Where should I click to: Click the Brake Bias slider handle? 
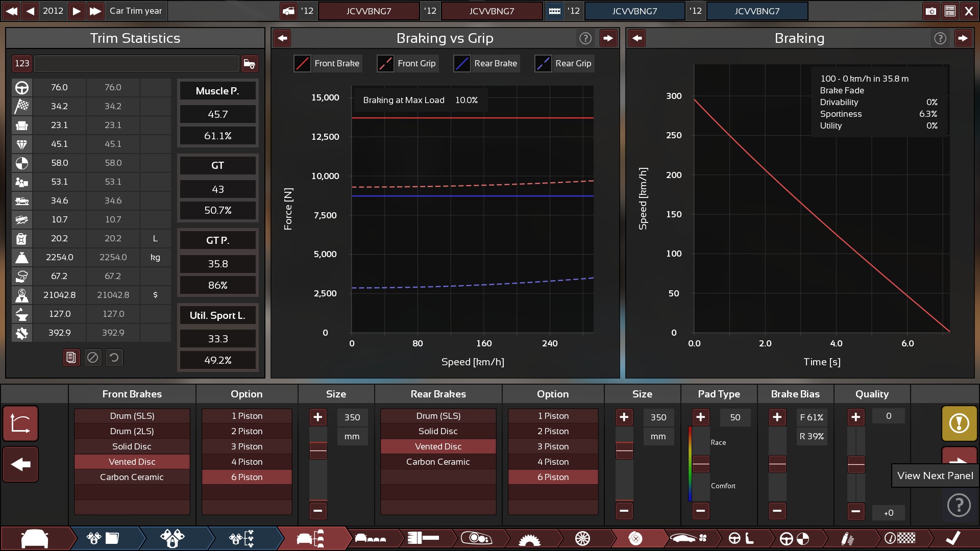tap(777, 464)
